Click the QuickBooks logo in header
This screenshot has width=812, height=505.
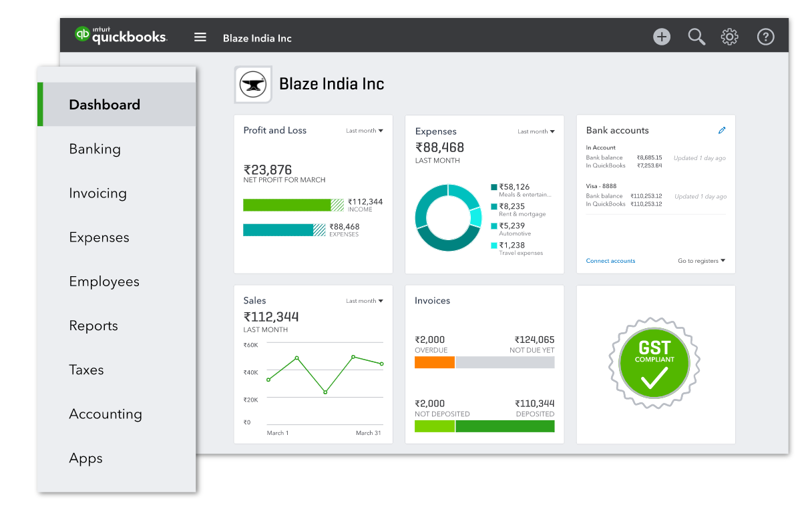point(121,35)
